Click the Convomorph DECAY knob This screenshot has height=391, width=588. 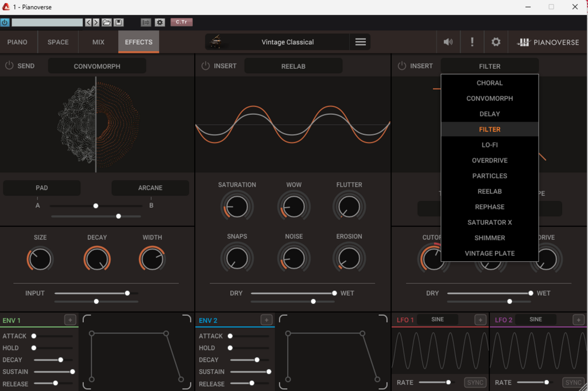click(96, 259)
